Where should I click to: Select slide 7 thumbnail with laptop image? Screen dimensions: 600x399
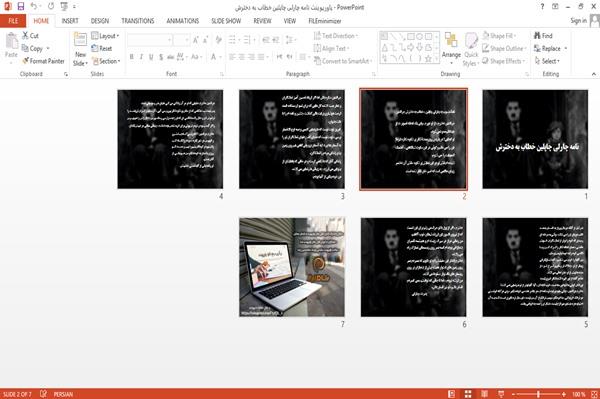point(292,267)
